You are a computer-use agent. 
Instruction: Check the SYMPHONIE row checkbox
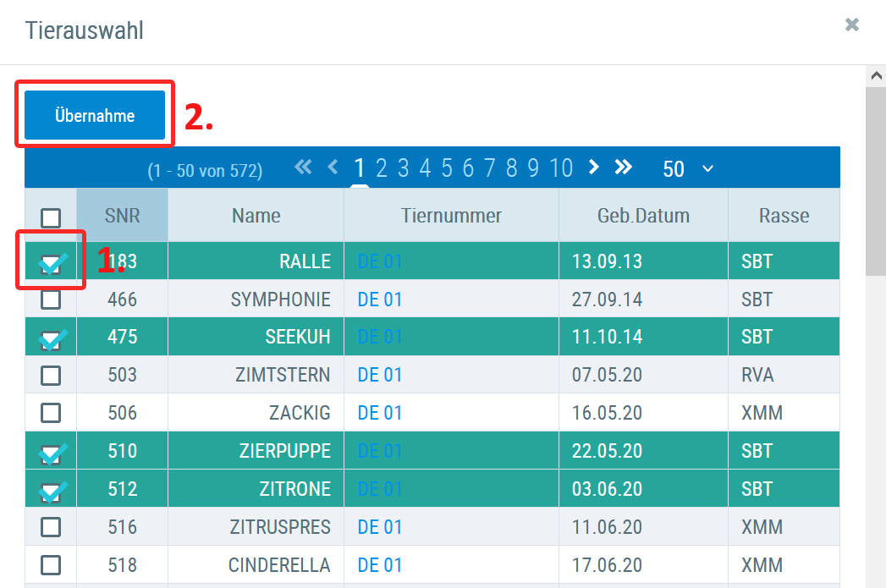tap(51, 299)
